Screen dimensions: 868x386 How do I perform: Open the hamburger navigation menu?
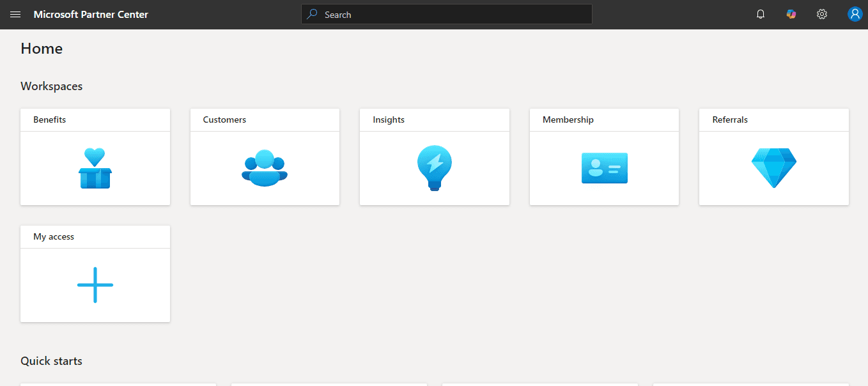click(15, 14)
